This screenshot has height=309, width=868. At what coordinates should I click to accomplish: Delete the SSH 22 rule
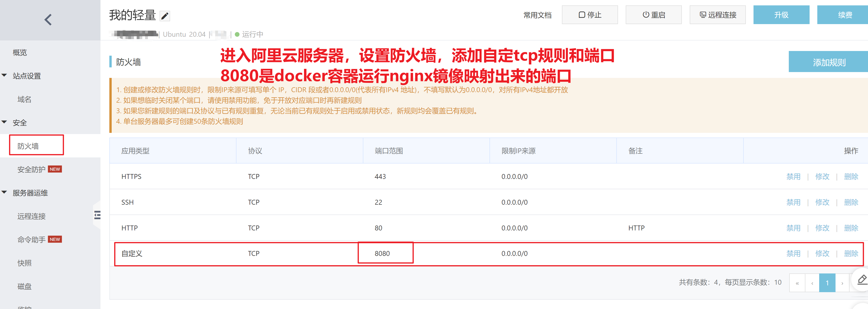click(x=851, y=202)
